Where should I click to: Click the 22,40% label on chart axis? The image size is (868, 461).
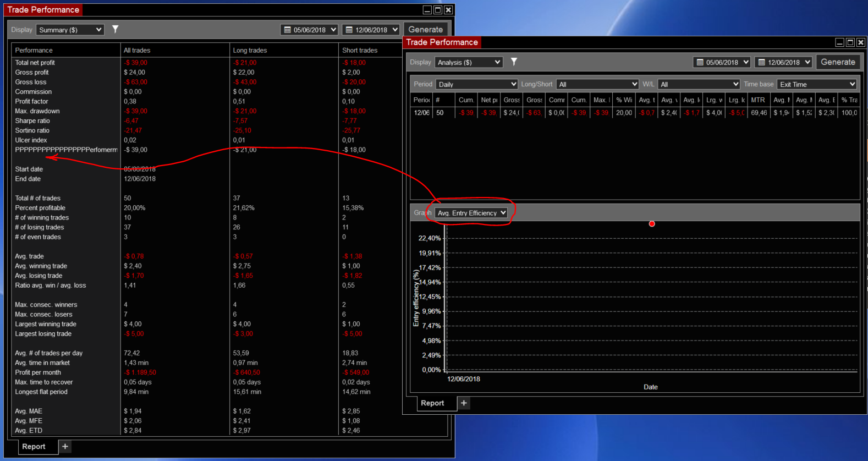(430, 238)
